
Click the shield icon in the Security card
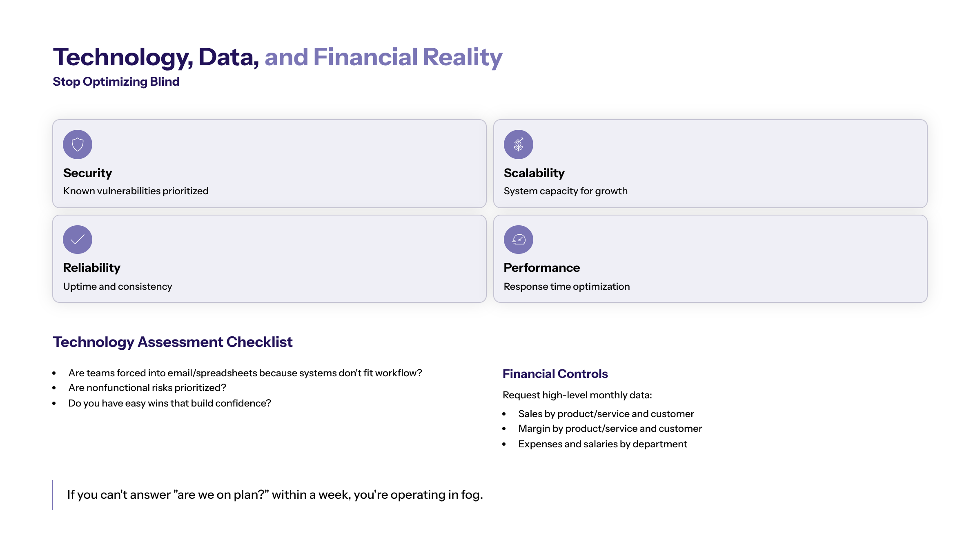(78, 144)
